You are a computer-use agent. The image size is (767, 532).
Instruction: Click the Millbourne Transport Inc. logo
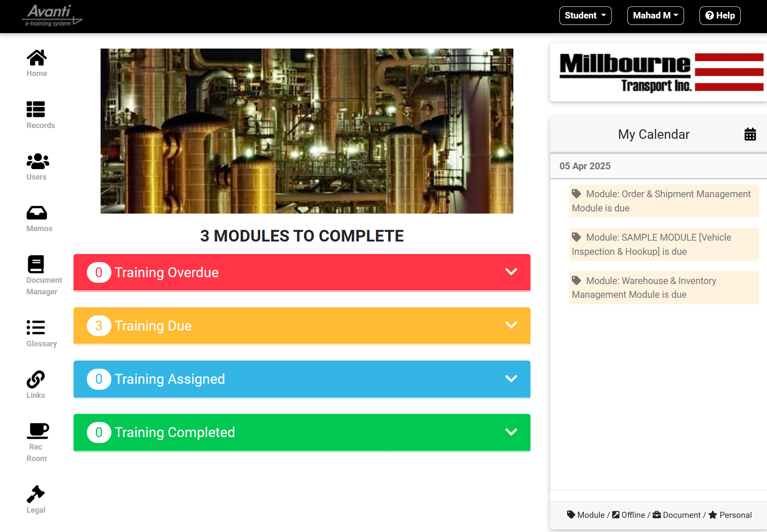(662, 72)
